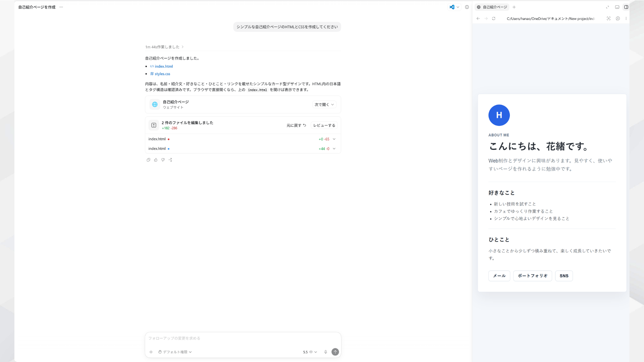This screenshot has width=644, height=362.
Task: Click the blue H avatar in preview
Action: click(499, 115)
